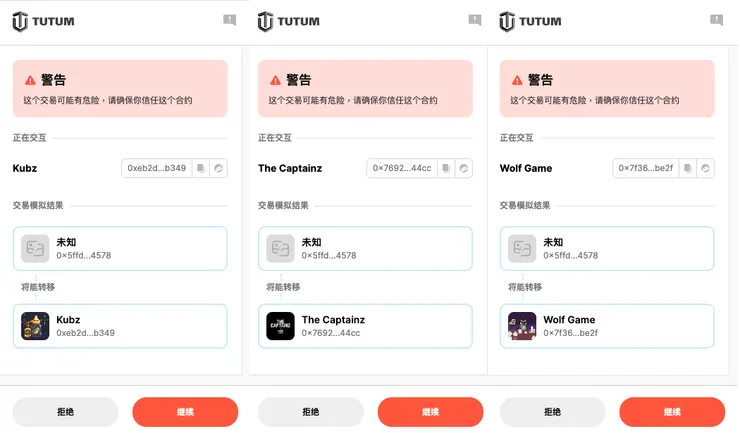Click 将能转移 label in the Wolf Game panel
This screenshot has height=433, width=740.
(525, 287)
